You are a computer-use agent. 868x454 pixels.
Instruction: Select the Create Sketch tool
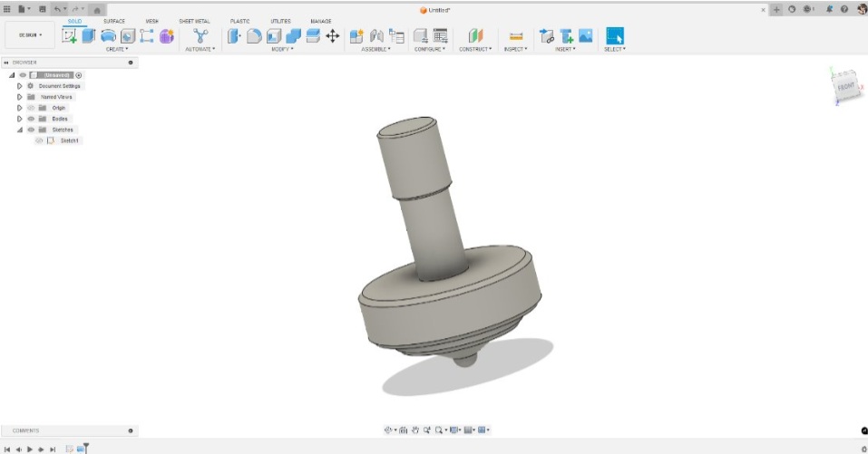pos(69,36)
